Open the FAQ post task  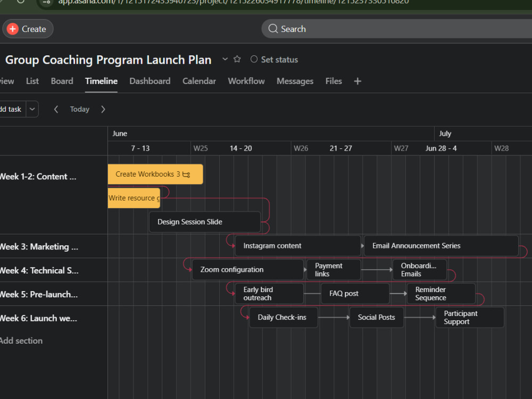tap(355, 294)
